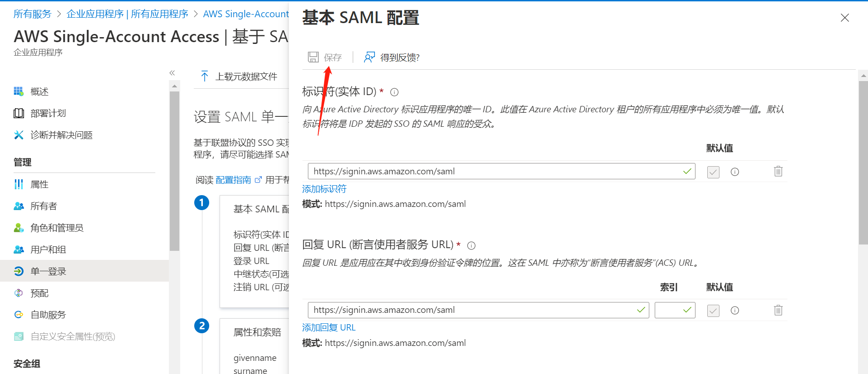Click the 保存 button label
This screenshot has width=868, height=374.
(333, 58)
